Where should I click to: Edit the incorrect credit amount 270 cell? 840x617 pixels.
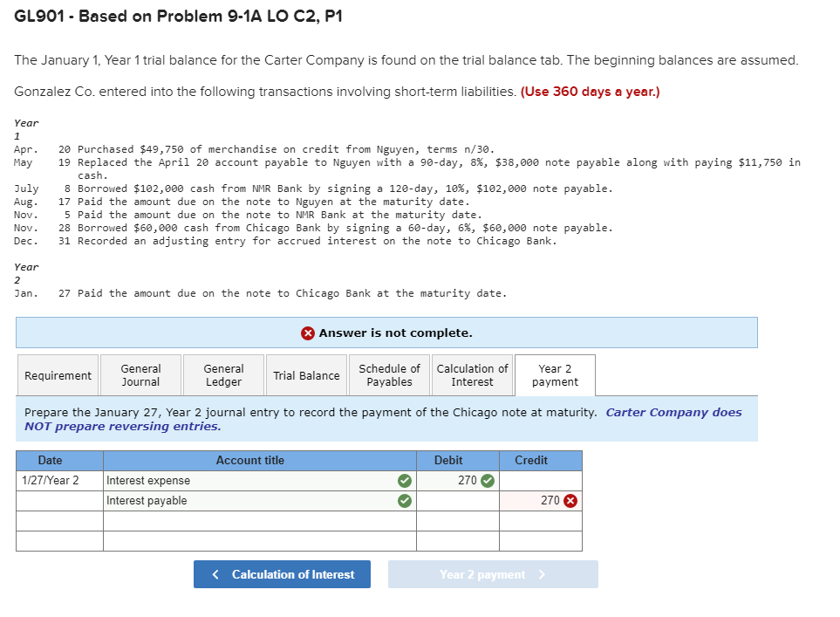[541, 501]
